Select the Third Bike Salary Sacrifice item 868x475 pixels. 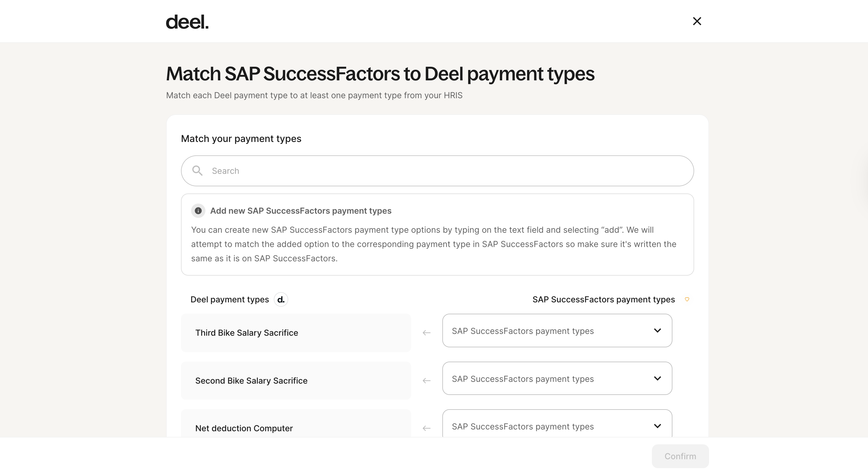[296, 333]
